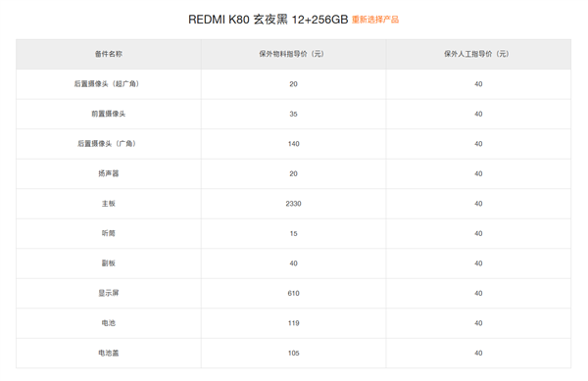The width and height of the screenshot is (588, 381).
Task: Click the 副板 part name
Action: [x=109, y=263]
